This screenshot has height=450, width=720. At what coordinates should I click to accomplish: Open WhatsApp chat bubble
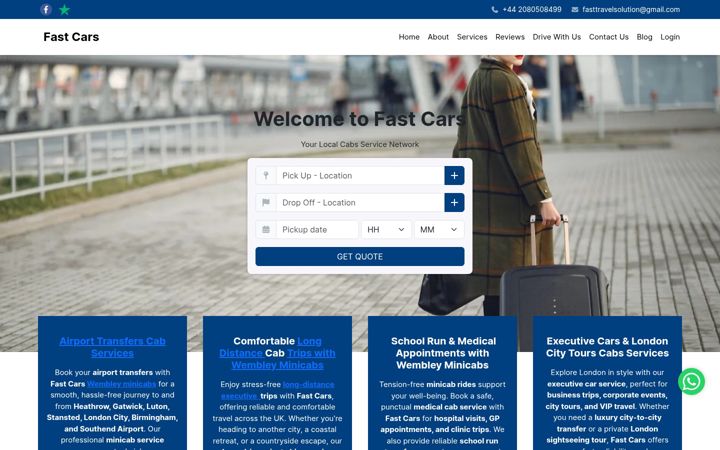pos(692,381)
